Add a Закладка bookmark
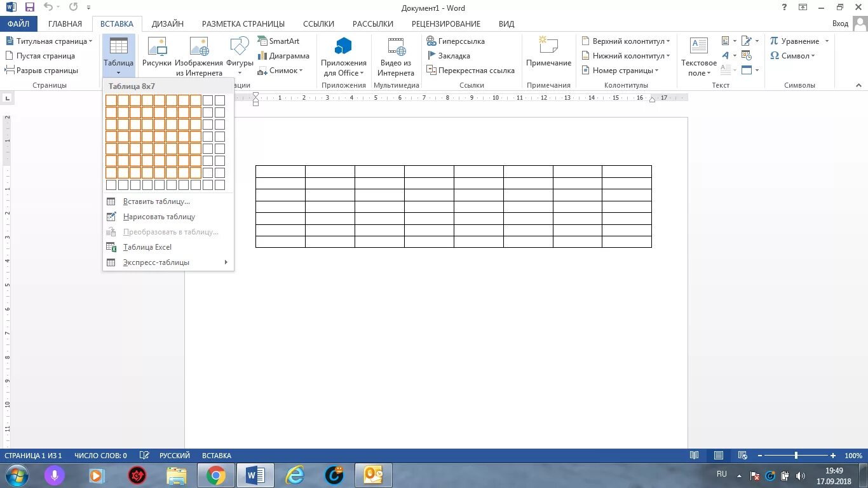This screenshot has height=488, width=868. [x=448, y=55]
